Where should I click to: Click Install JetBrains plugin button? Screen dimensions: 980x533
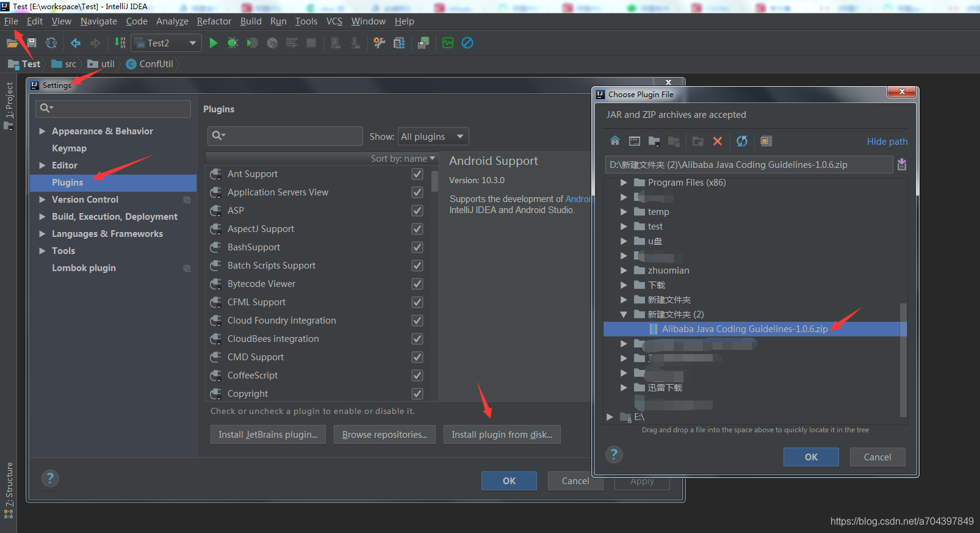268,435
